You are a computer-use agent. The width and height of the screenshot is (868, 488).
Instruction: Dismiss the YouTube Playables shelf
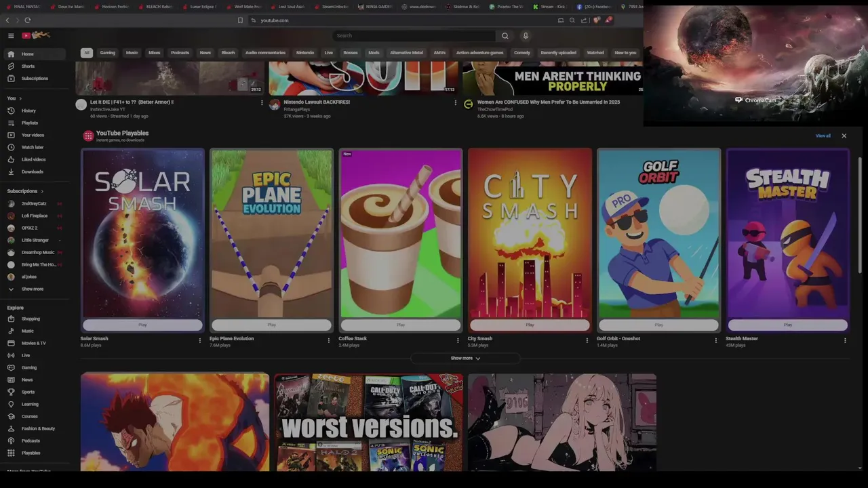pyautogui.click(x=844, y=136)
